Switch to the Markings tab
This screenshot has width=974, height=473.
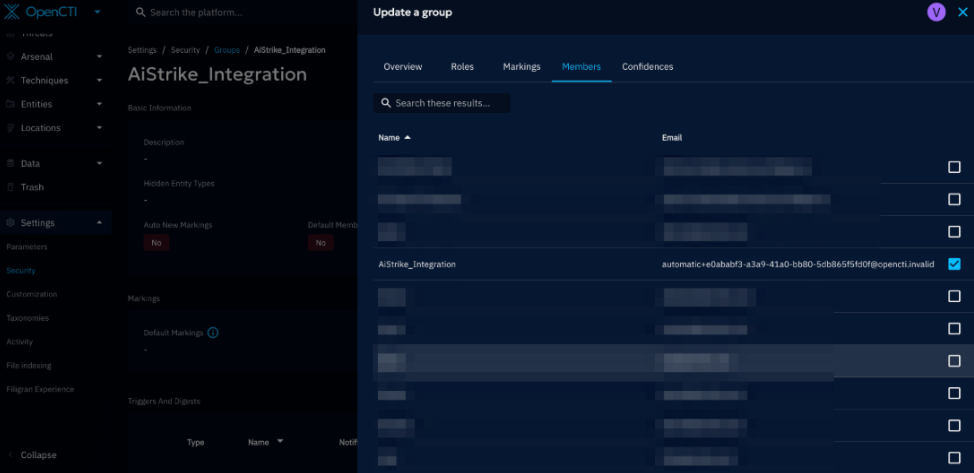pos(521,67)
